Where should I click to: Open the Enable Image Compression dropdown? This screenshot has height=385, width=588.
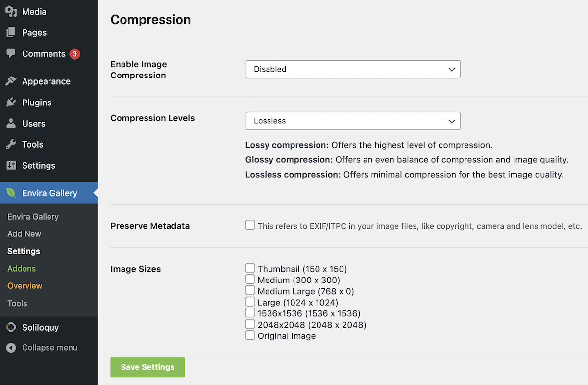[353, 69]
